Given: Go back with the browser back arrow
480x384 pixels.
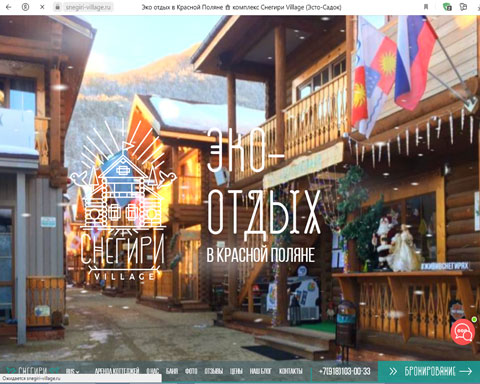Looking at the screenshot, I should point(9,7).
